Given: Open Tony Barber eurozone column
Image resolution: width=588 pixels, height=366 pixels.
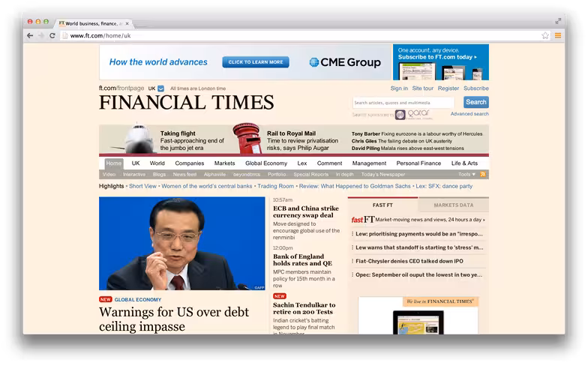Looking at the screenshot, I should pos(417,133).
